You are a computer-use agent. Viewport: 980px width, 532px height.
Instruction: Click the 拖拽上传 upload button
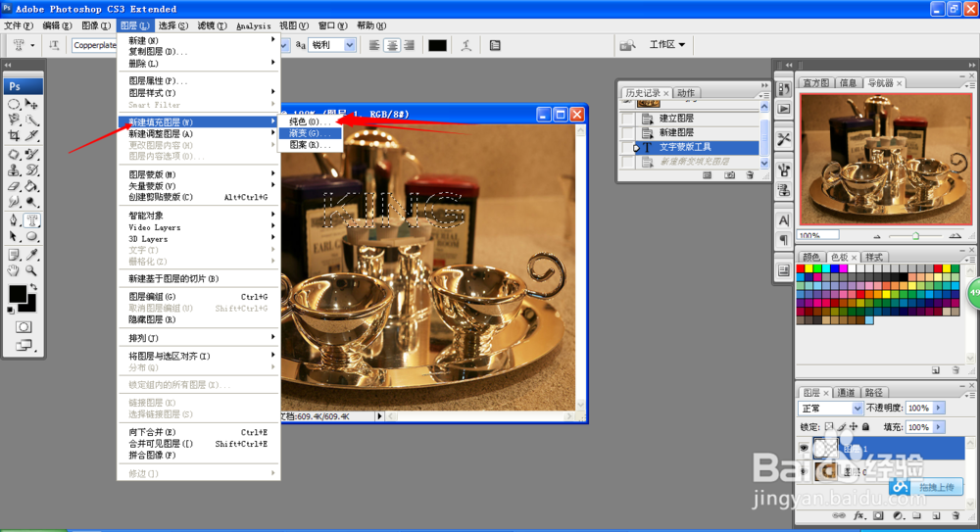pos(925,487)
